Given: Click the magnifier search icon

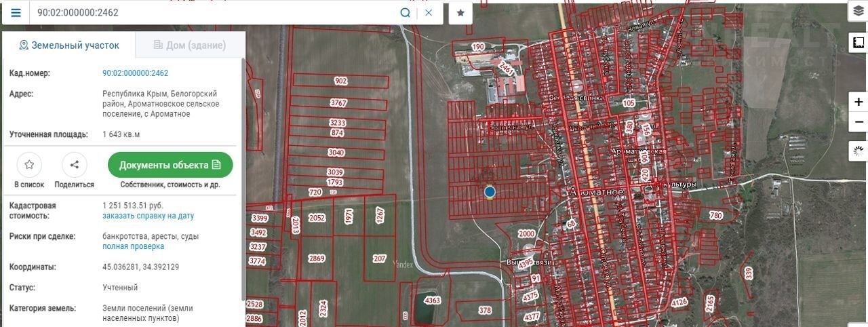Looking at the screenshot, I should click(x=405, y=13).
